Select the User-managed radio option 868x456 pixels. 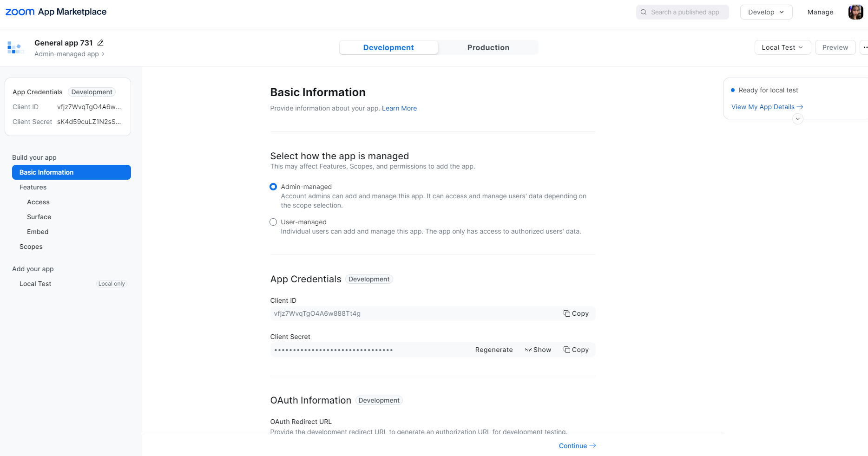point(273,222)
